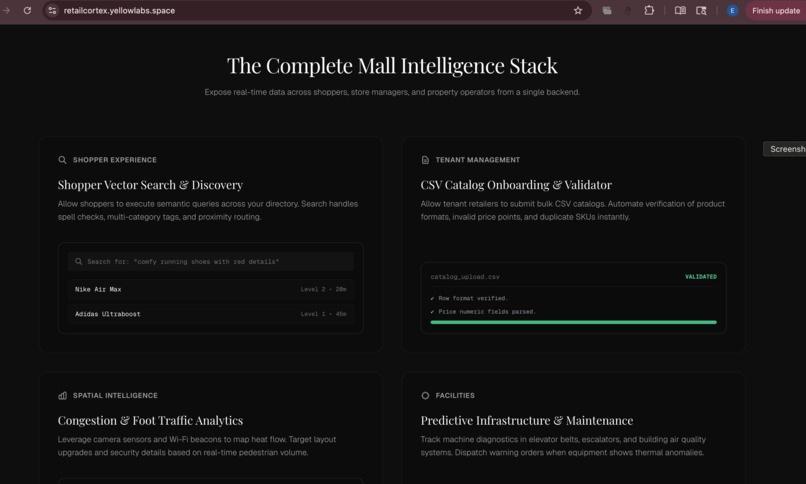The width and height of the screenshot is (806, 484).
Task: Click the VALIDATED status badge
Action: [x=701, y=276]
